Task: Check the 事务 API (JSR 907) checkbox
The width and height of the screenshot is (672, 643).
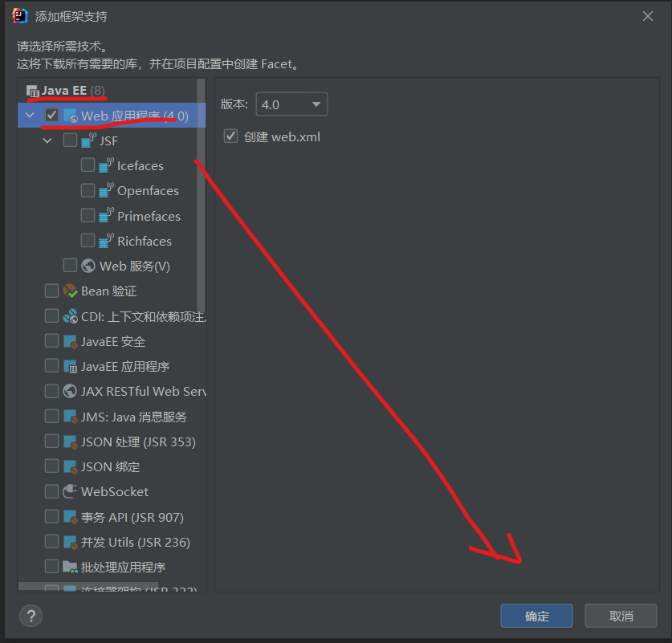Action: (x=51, y=516)
